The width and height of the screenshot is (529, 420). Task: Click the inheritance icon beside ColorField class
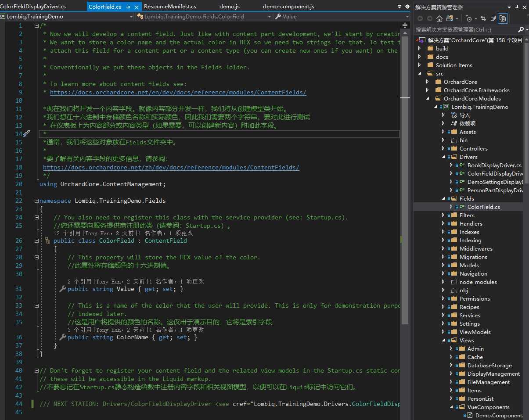47,241
